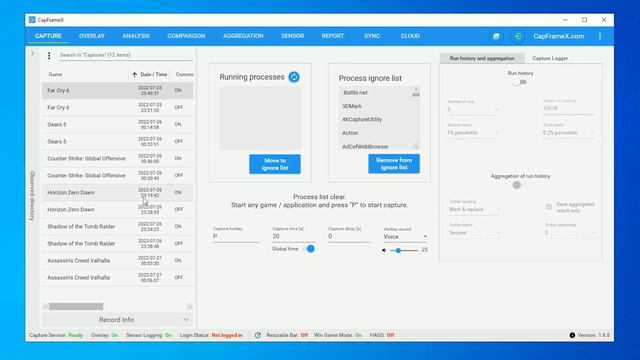The height and width of the screenshot is (360, 640).
Task: Open the top-right vertical dots menu
Action: 600,36
